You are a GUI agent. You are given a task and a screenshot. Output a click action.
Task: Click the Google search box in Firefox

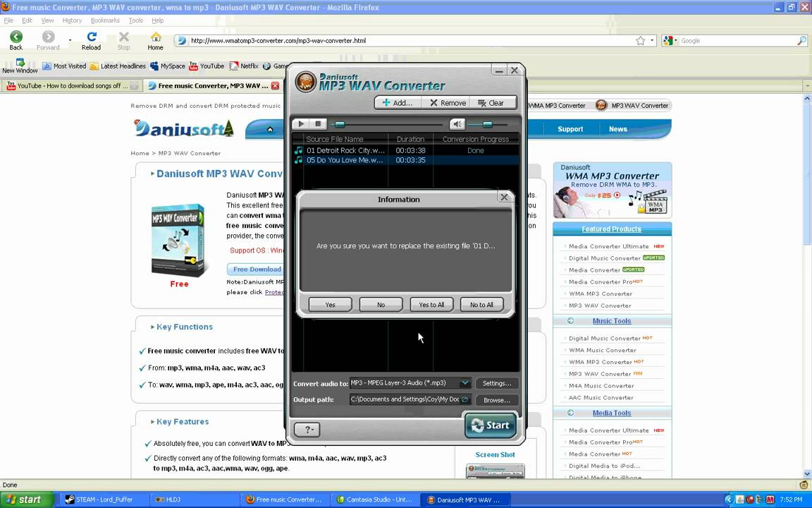point(737,40)
